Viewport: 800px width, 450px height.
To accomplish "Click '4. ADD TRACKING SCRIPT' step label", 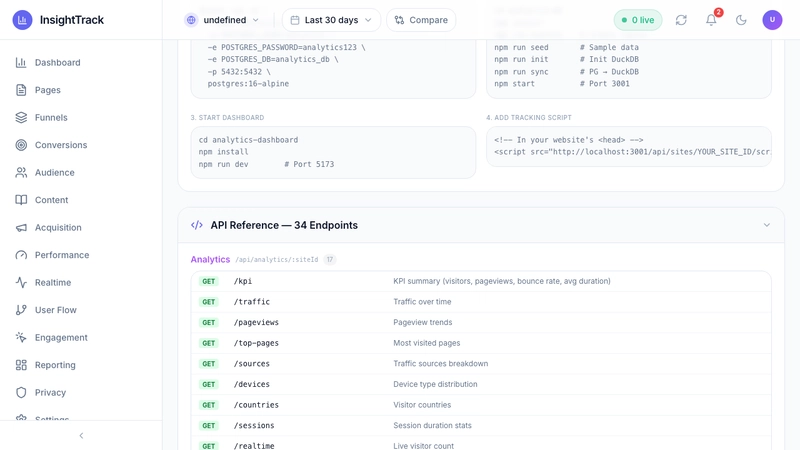I will (x=529, y=117).
